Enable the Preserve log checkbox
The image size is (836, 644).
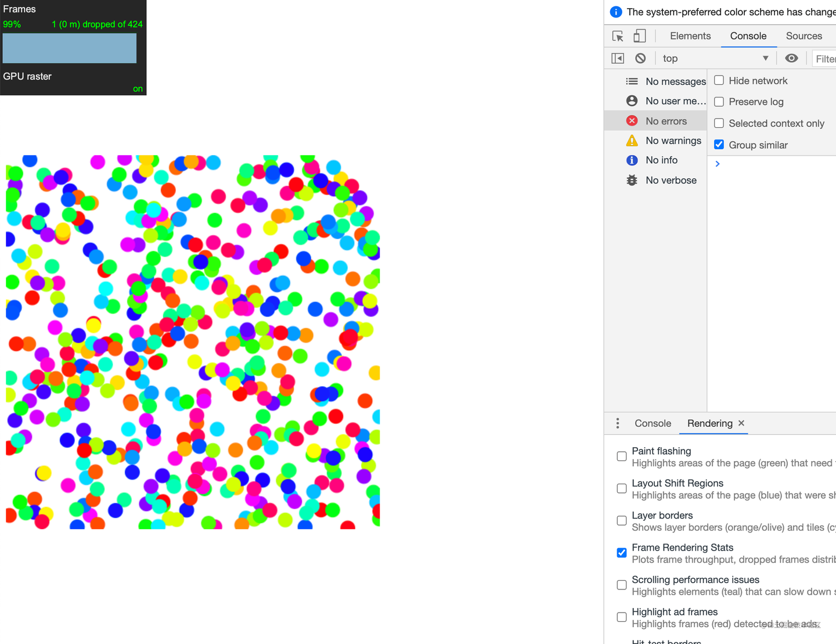click(719, 102)
